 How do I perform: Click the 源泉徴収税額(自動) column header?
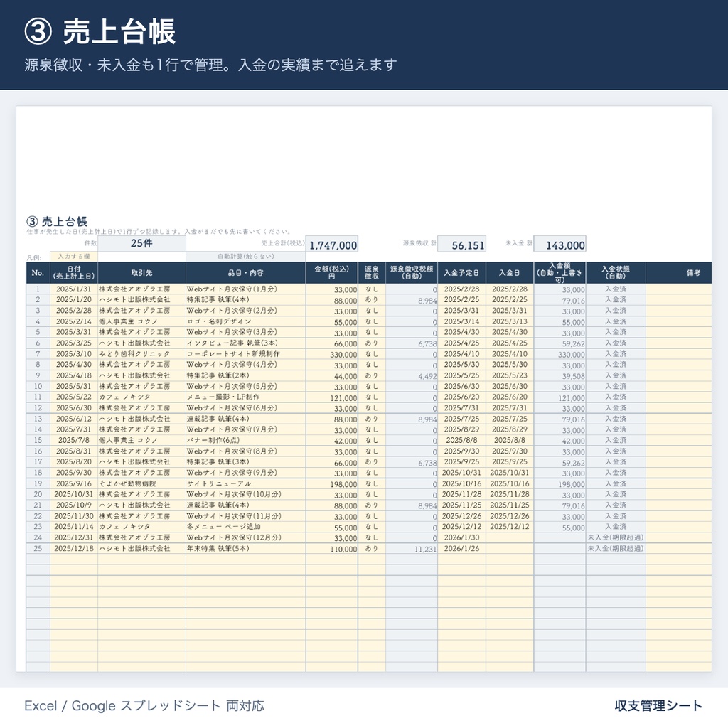412,272
